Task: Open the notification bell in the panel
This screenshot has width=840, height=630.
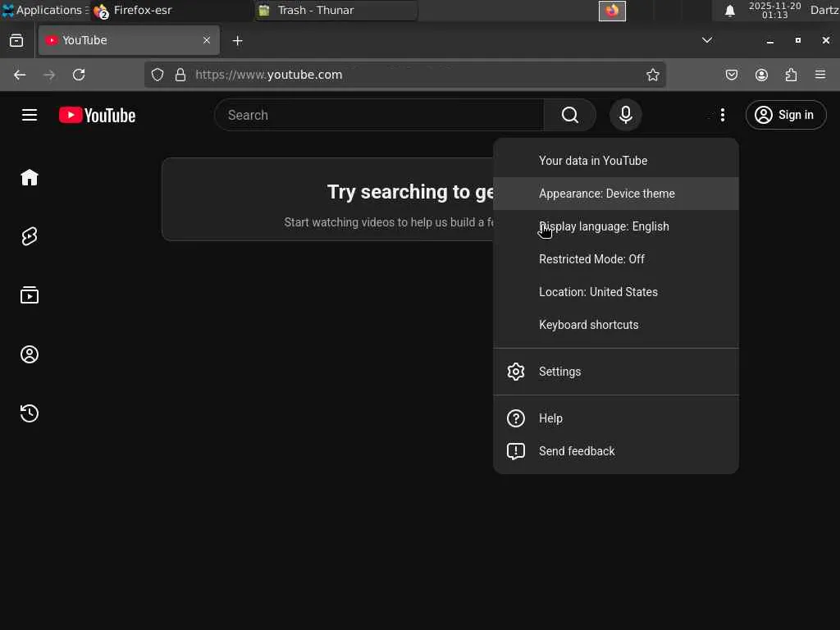Action: [x=729, y=11]
